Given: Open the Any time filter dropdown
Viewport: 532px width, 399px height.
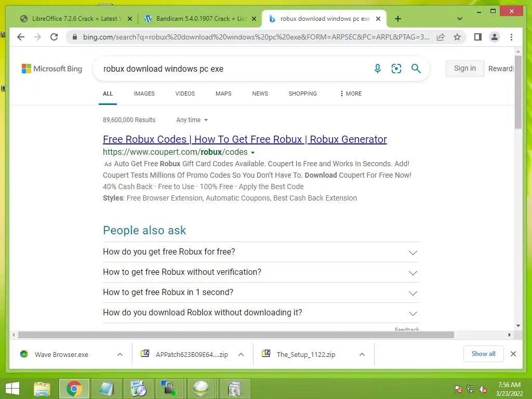Looking at the screenshot, I should [x=192, y=120].
